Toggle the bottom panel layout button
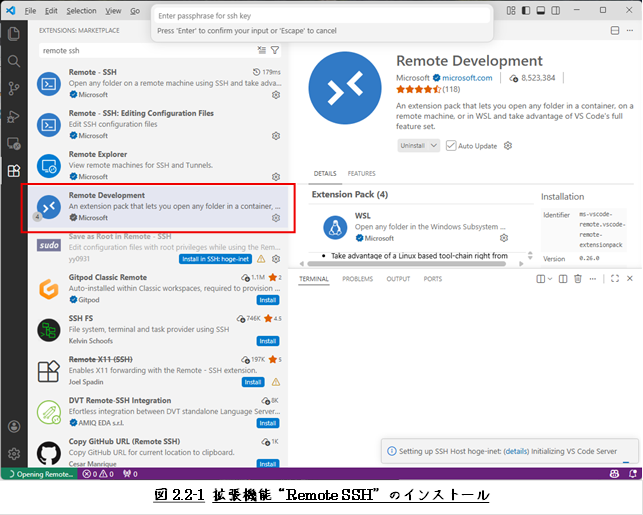Screen dimensions: 643x515 (541, 10)
